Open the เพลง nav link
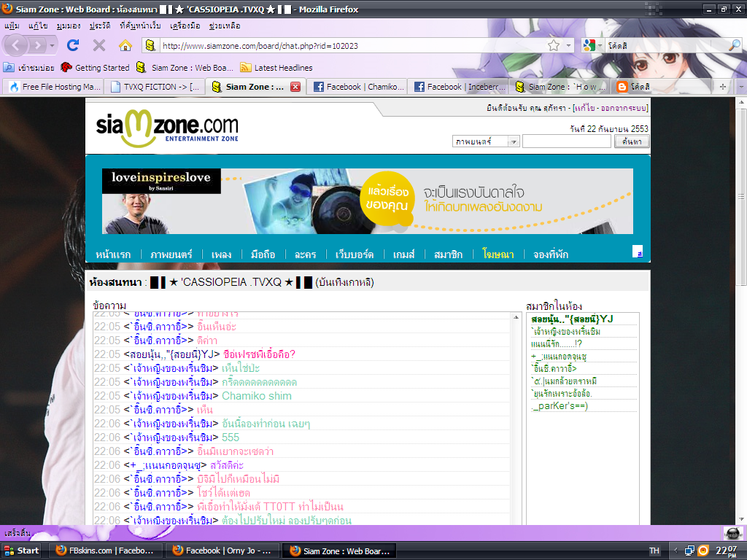This screenshot has width=747, height=560. click(222, 254)
